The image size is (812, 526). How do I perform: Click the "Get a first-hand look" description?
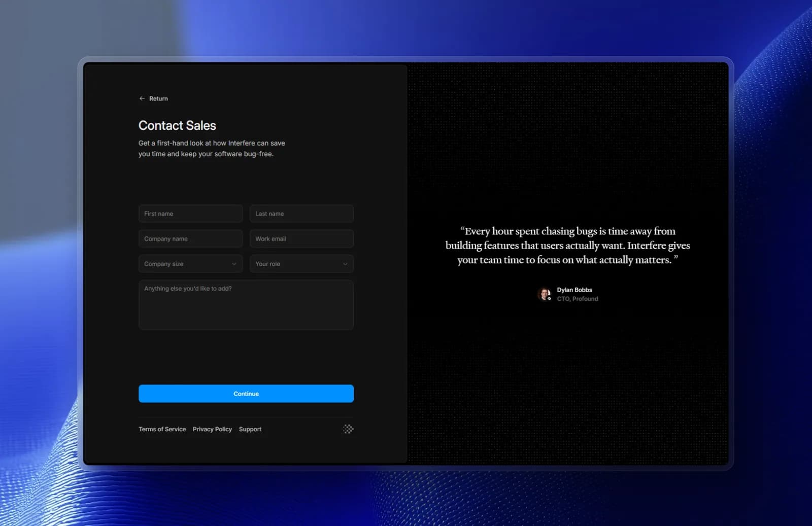coord(212,149)
